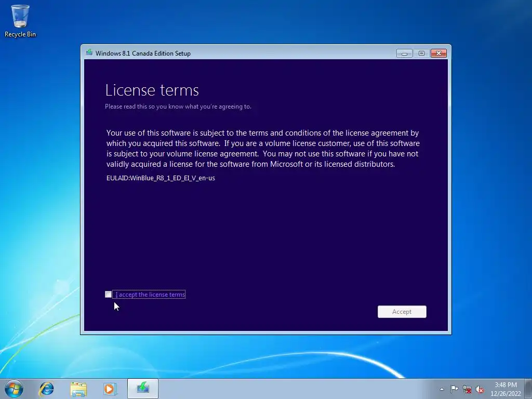Open the Action Center flag icon
532x399 pixels.
click(x=454, y=389)
